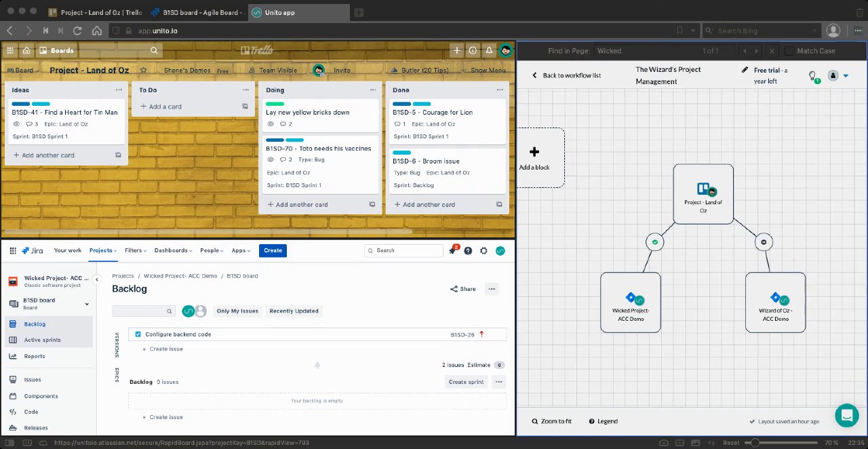
Task: Click browser home icon
Action: [x=97, y=31]
